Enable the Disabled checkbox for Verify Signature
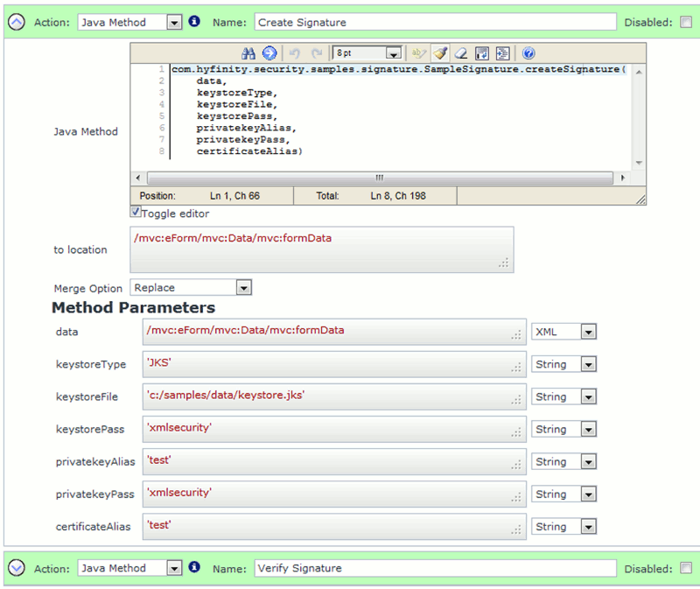 tap(686, 568)
